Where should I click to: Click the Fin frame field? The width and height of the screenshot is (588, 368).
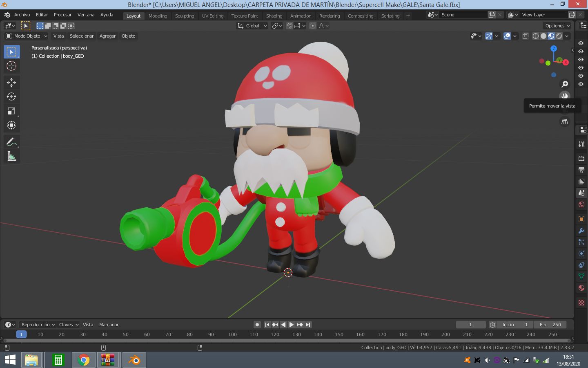point(550,325)
